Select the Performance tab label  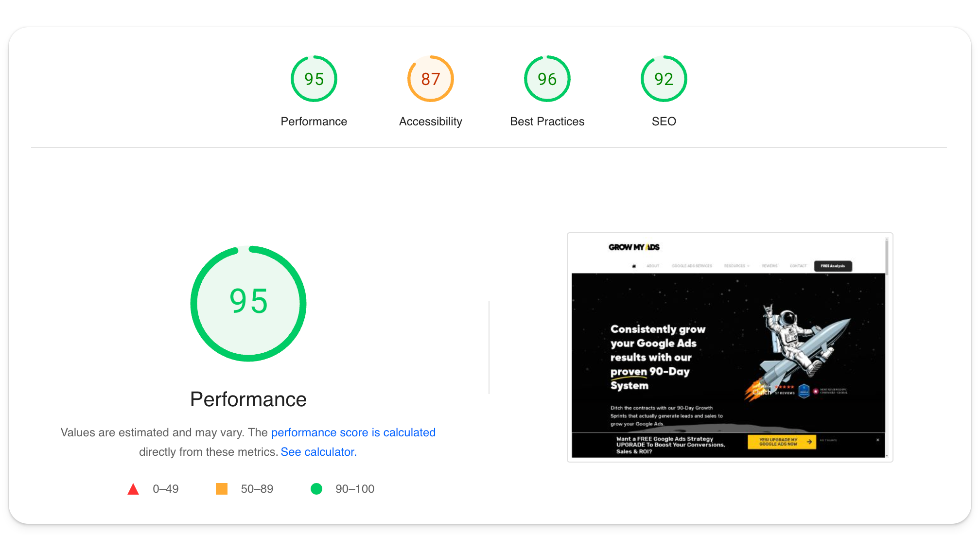tap(314, 121)
